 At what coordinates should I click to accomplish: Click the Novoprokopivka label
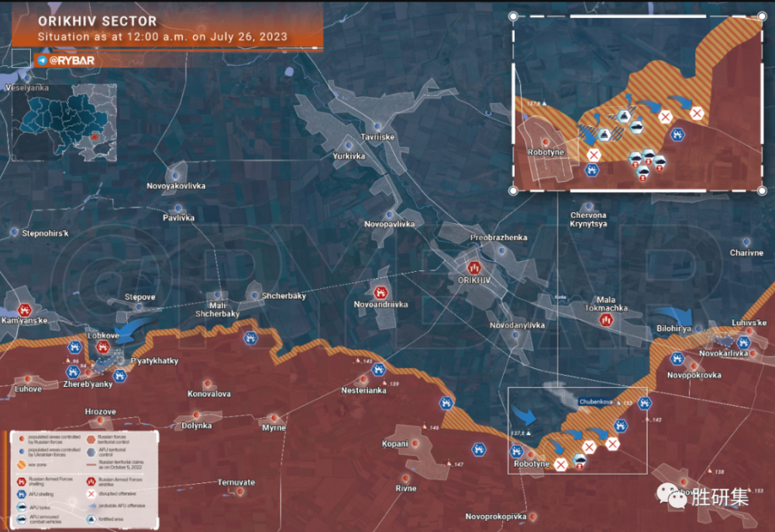coord(496,517)
